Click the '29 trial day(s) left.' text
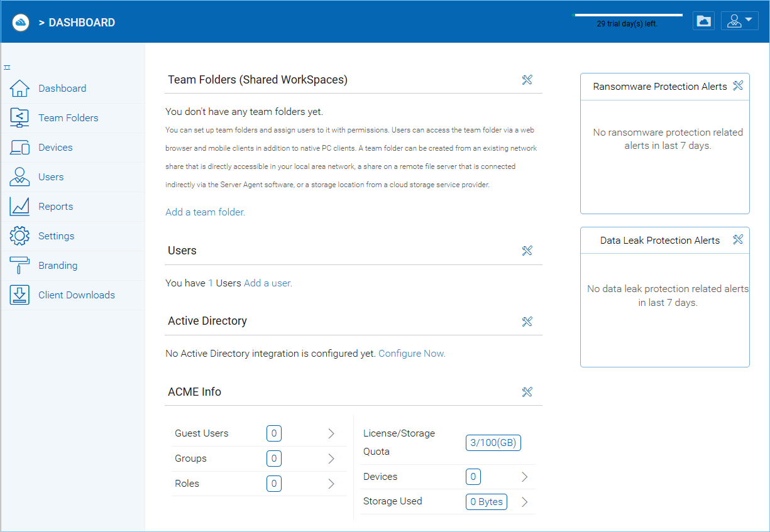Viewport: 770px width, 532px height. (627, 24)
